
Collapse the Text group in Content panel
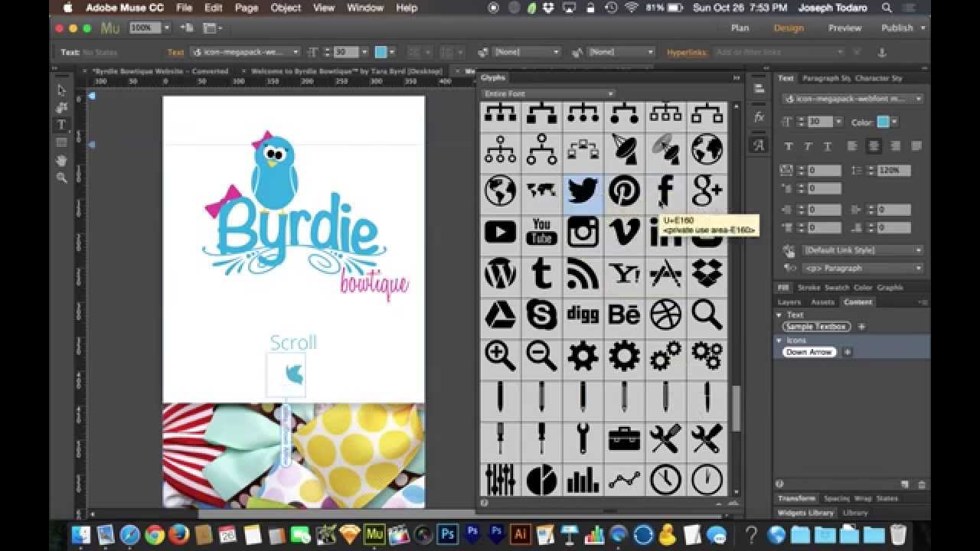(x=779, y=315)
